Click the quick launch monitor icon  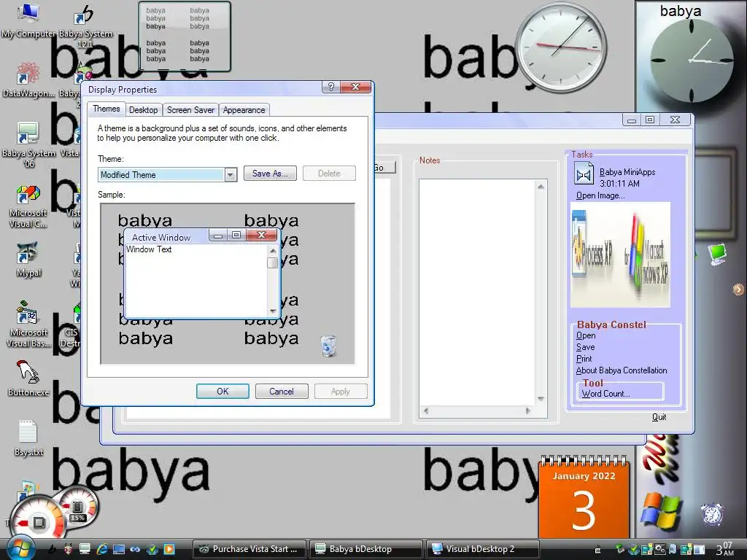(85, 549)
